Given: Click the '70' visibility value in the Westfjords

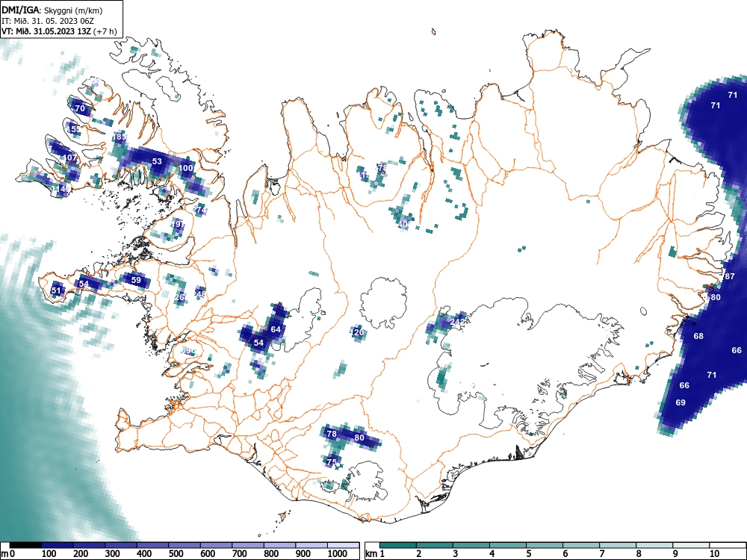Looking at the screenshot, I should (x=80, y=108).
